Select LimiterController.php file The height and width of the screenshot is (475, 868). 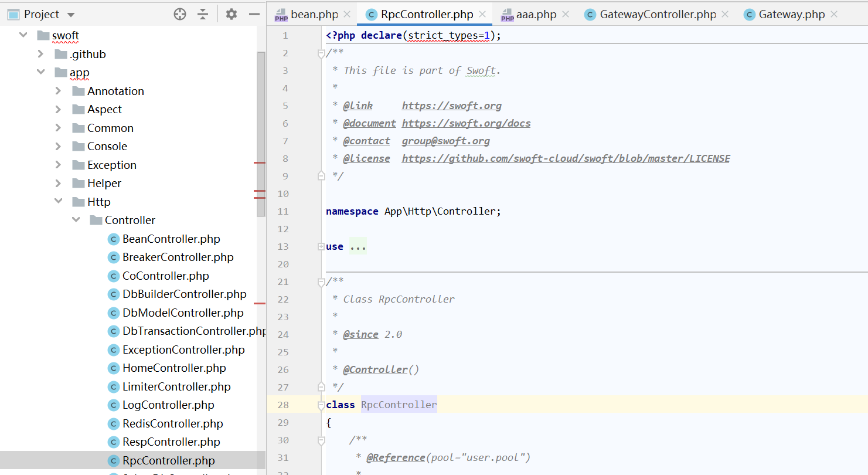click(176, 386)
